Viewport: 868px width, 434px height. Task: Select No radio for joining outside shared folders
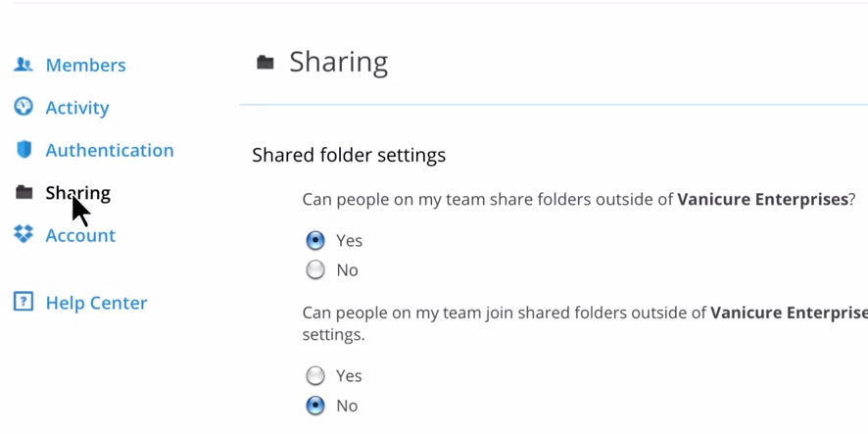pyautogui.click(x=315, y=405)
